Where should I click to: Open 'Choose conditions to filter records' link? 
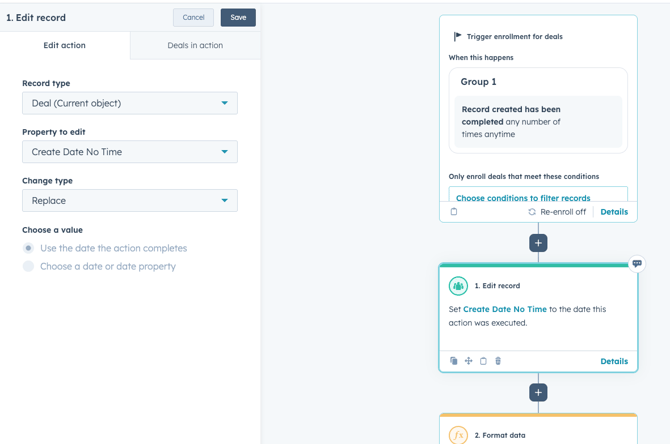coord(523,198)
